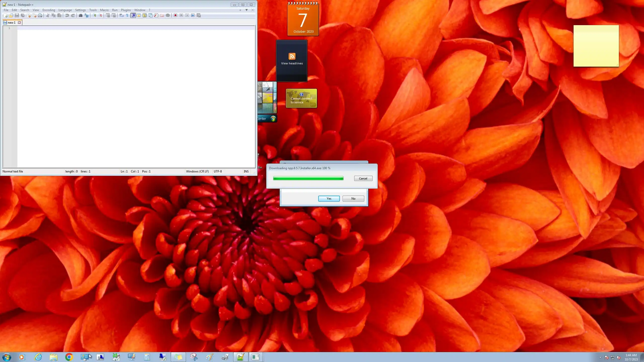Start macro recording with red dot icon
This screenshot has width=644, height=362.
click(x=175, y=15)
